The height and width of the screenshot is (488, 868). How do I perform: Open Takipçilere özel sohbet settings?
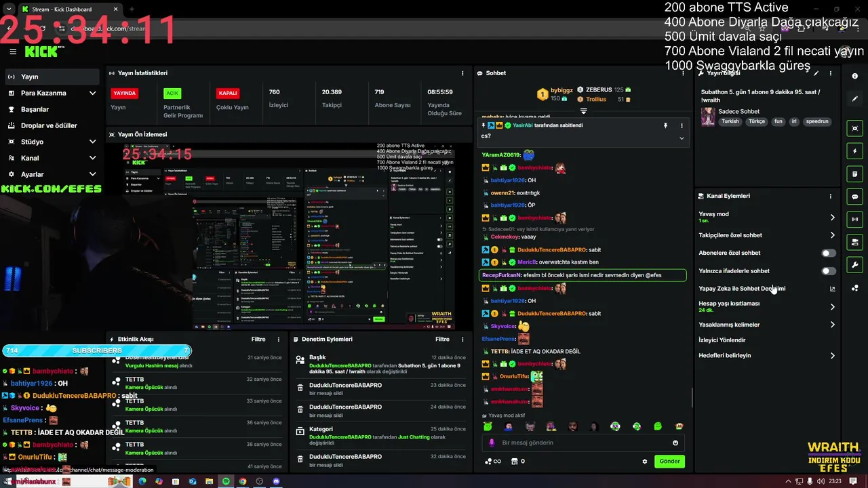[767, 235]
